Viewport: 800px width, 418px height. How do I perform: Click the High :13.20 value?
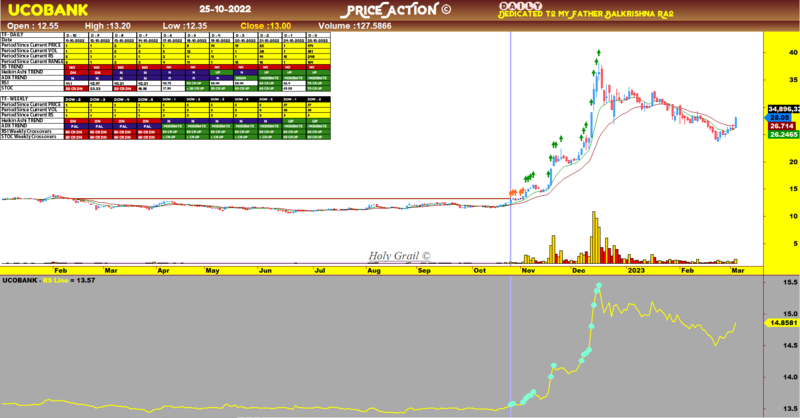tap(108, 26)
